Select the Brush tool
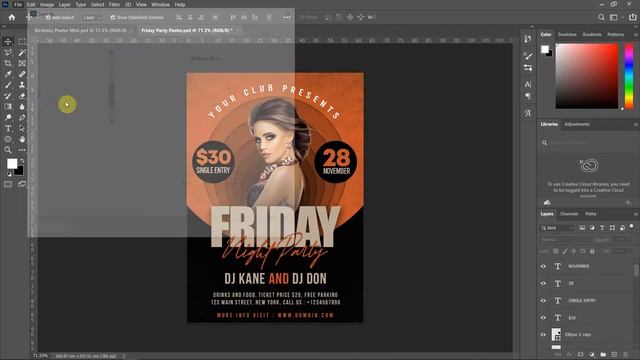The height and width of the screenshot is (360, 640). 8,85
